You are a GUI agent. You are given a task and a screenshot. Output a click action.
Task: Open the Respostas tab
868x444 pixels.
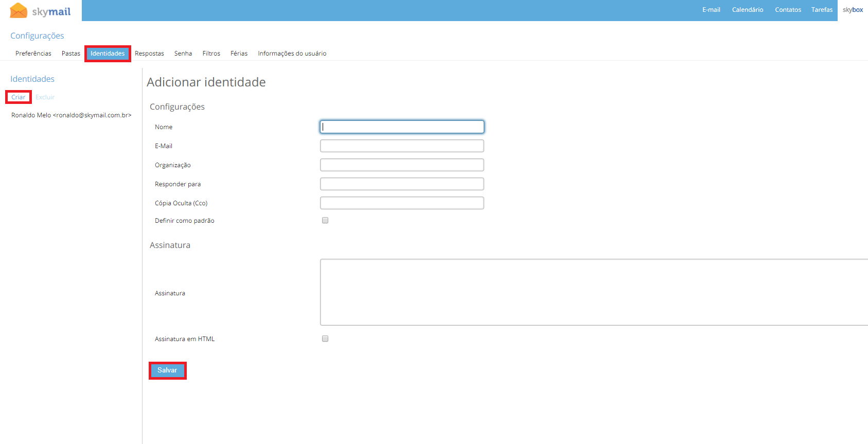tap(149, 54)
